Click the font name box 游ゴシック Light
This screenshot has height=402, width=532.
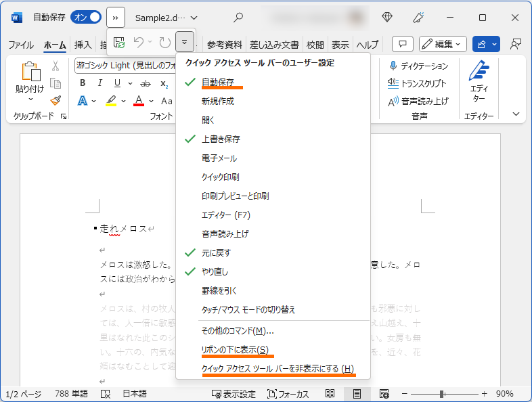click(125, 66)
